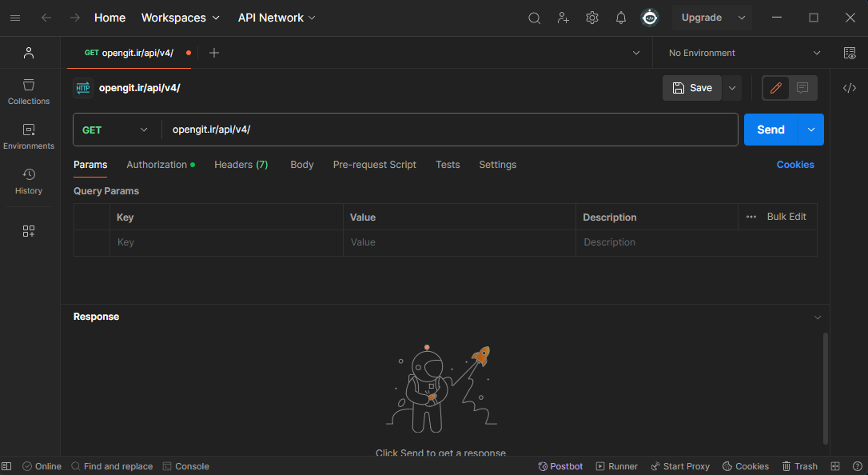This screenshot has width=868, height=475.
Task: Click the response pane vertical scrollbar
Action: click(826, 388)
